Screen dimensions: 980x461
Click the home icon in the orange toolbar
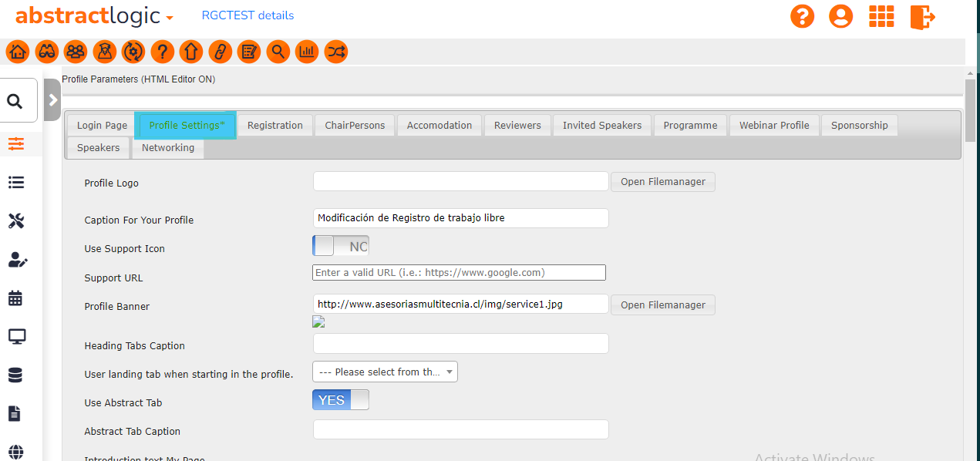point(18,52)
